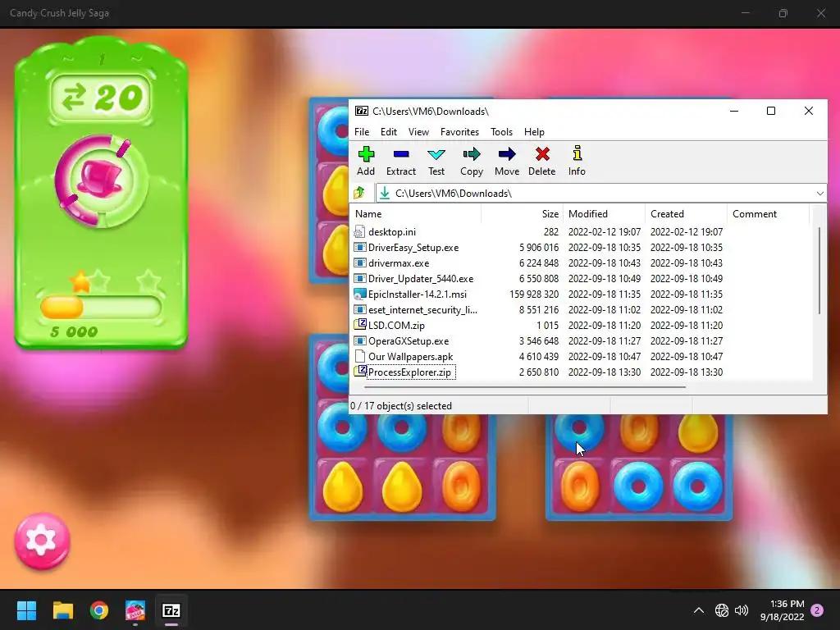Launch Chrome from the taskbar
Screen dimensions: 840x630
[99, 610]
